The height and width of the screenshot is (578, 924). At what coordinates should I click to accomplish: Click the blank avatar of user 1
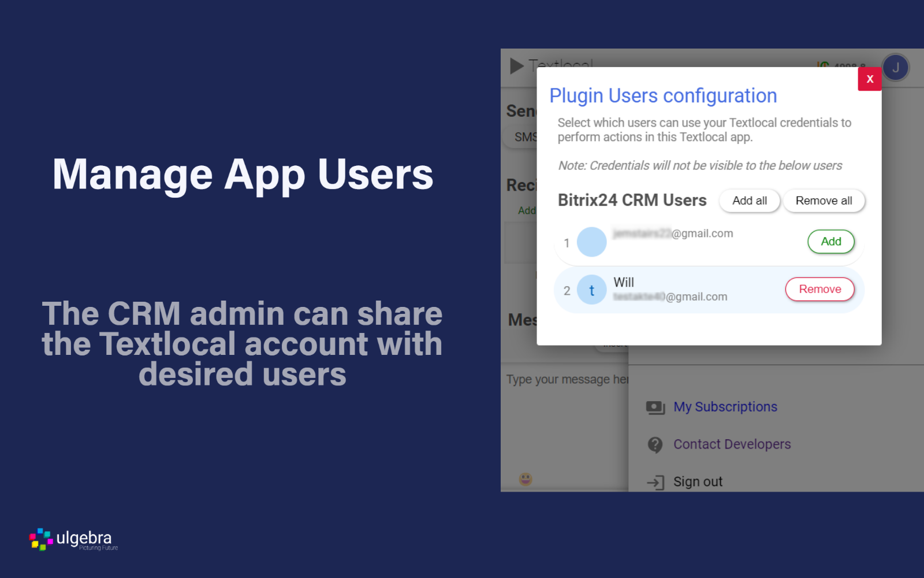point(591,242)
